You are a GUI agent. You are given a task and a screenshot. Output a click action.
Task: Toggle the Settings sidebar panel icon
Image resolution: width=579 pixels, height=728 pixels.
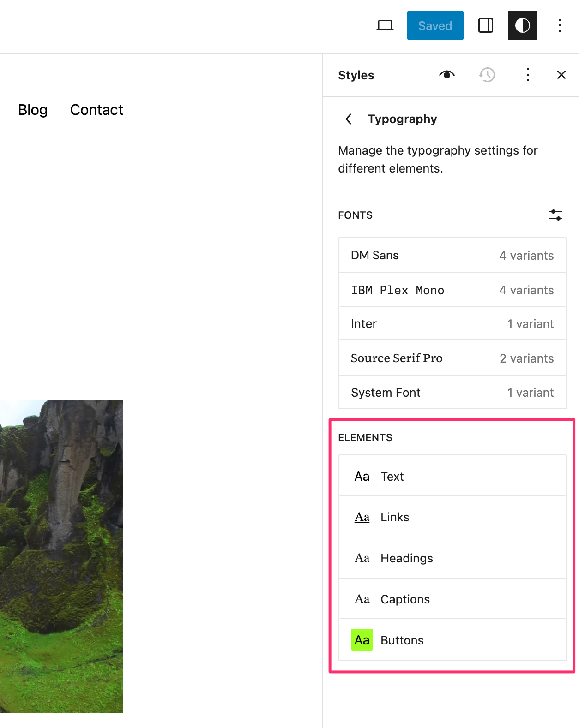click(x=485, y=25)
